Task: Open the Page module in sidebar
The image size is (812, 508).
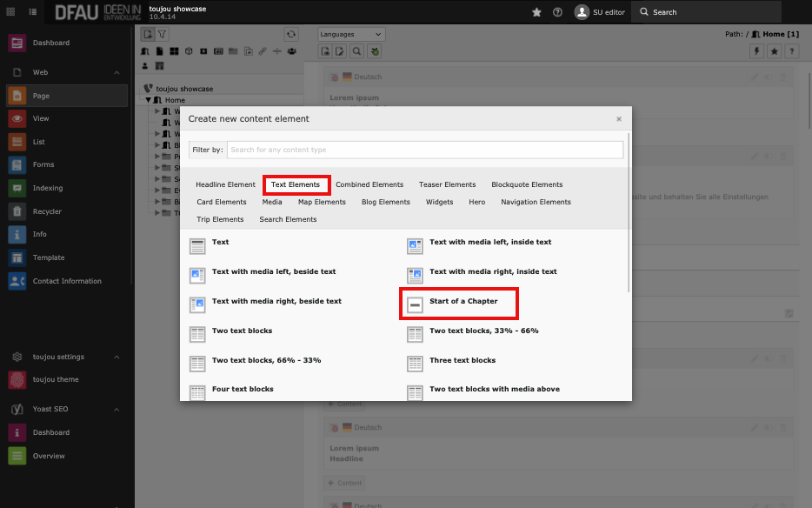Action: pos(41,96)
